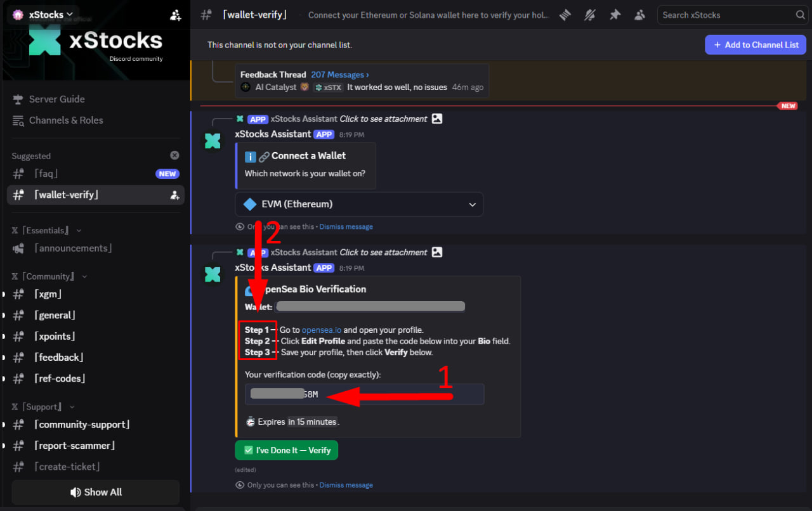Click the wallet-verify channel title in header

[x=254, y=15]
